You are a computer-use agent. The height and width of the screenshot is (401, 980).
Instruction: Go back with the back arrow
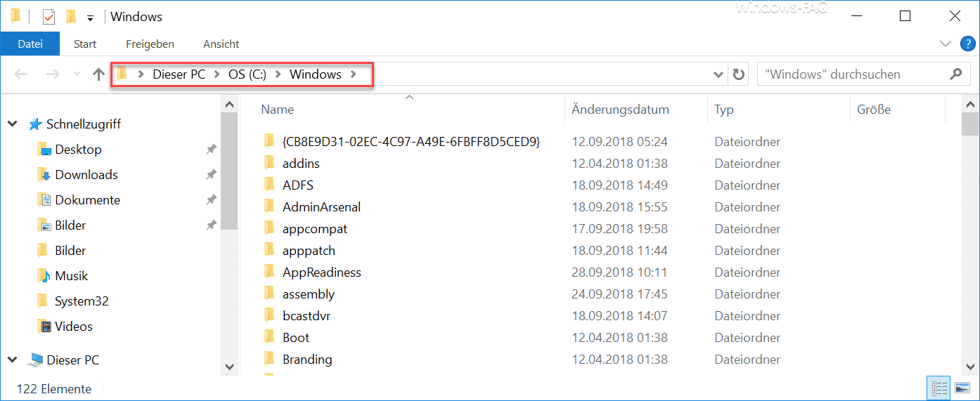pyautogui.click(x=21, y=74)
